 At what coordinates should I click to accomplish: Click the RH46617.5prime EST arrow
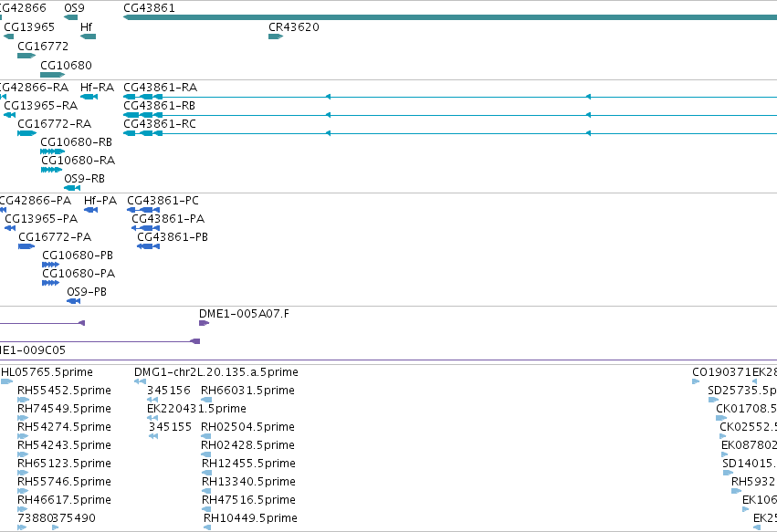click(x=23, y=509)
